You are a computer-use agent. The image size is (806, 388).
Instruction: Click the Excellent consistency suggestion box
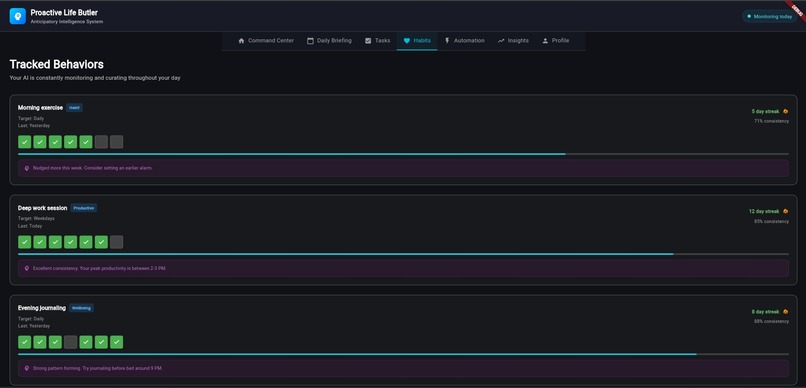tap(403, 268)
